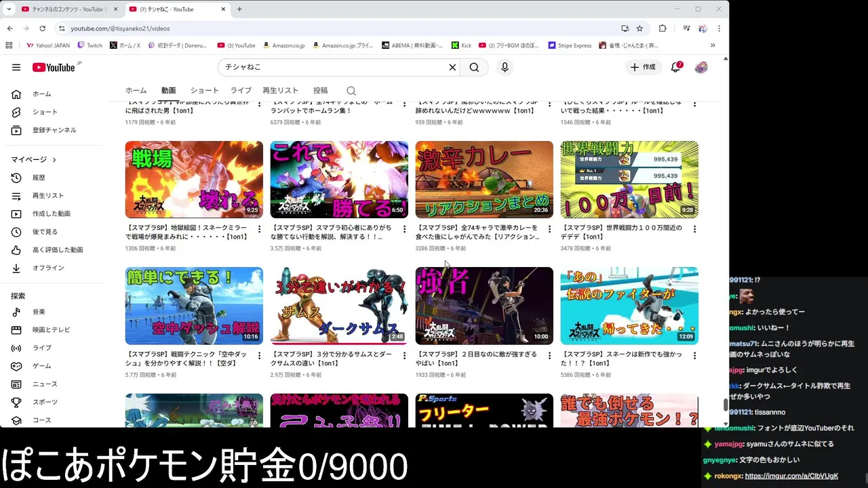Open more options for the スネークは新作でも強かった video
868x488 pixels.
[694, 355]
